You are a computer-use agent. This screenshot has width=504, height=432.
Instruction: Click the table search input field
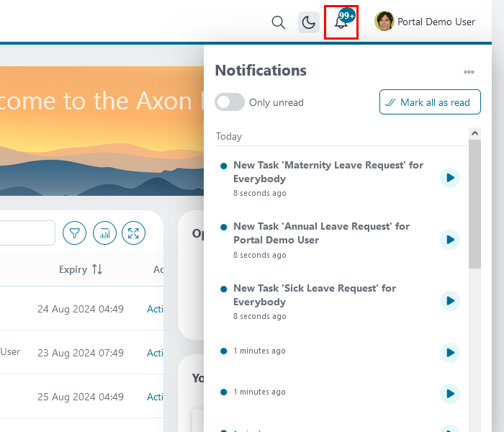[x=27, y=233]
